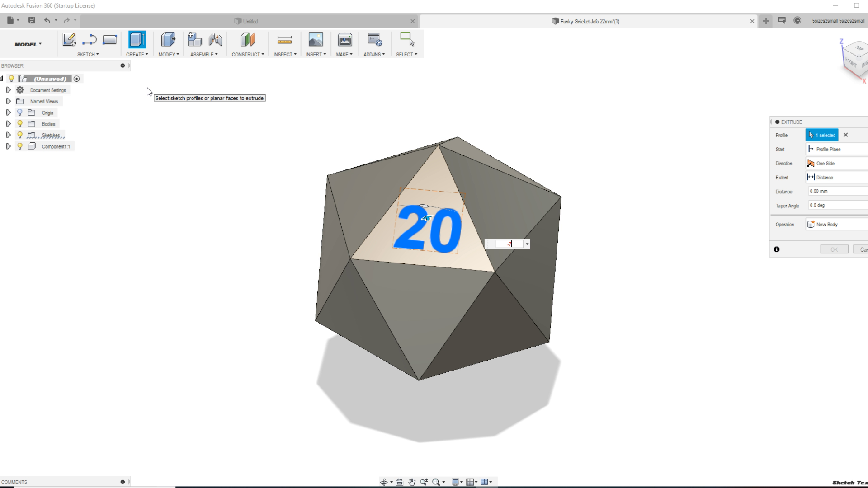This screenshot has width=868, height=488.
Task: Toggle visibility lightbulb for Bodies
Action: click(x=19, y=124)
